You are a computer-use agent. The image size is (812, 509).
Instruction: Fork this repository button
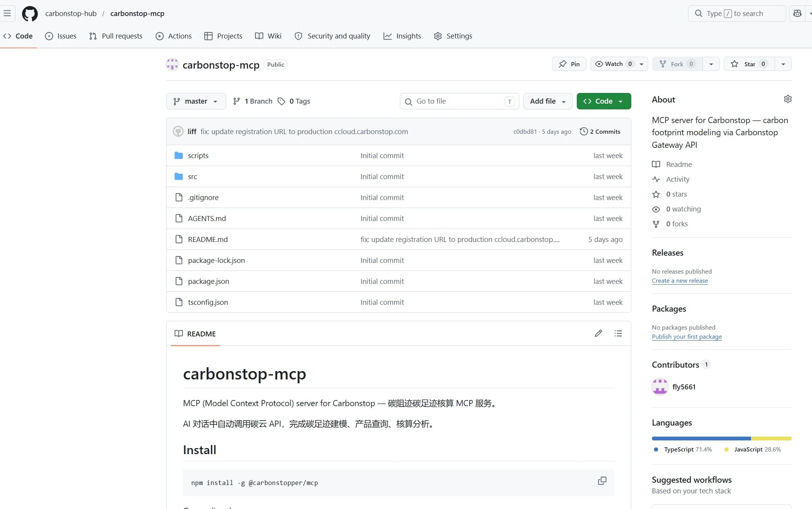pos(677,64)
